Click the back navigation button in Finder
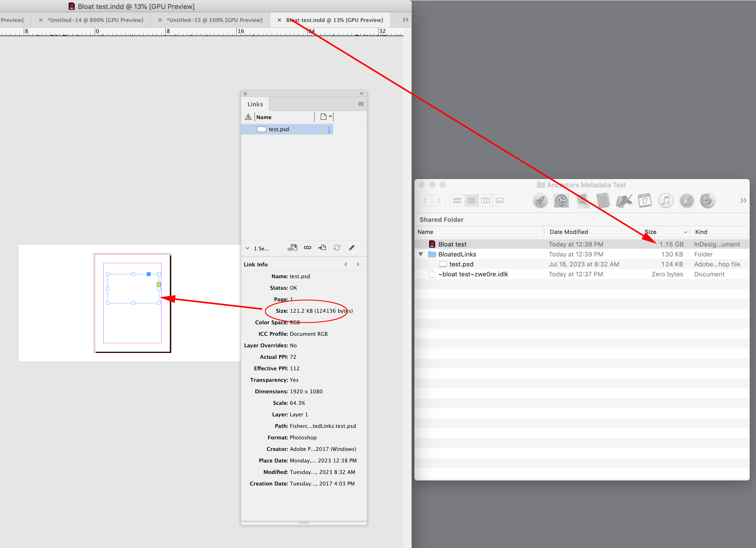Screen dimensions: 756x548 coord(425,200)
